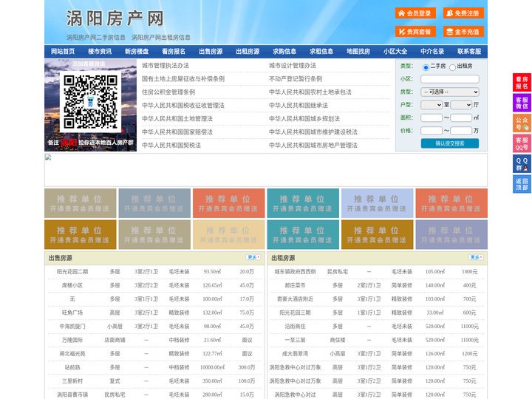The image size is (532, 399).
Task: Open the 中华人民共和国土地管理法 link
Action: coord(177,118)
